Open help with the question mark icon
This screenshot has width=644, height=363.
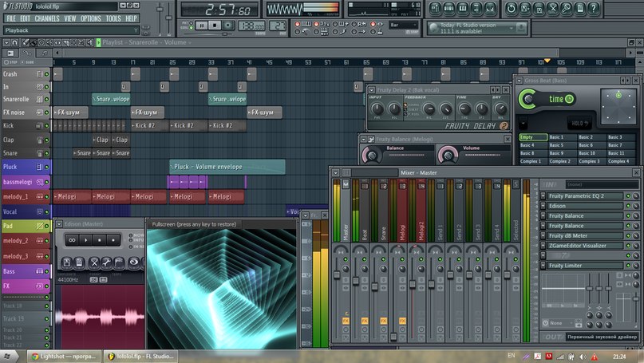tap(594, 8)
